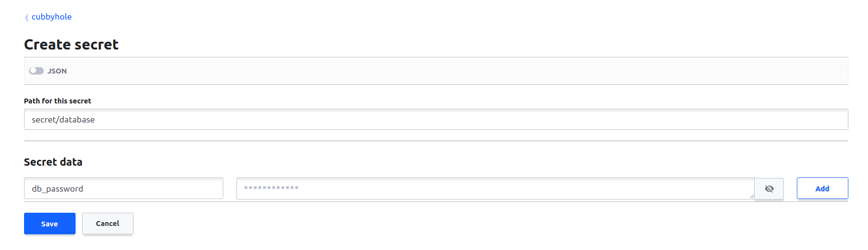Image resolution: width=868 pixels, height=250 pixels.
Task: Click the db_password key field
Action: [123, 189]
